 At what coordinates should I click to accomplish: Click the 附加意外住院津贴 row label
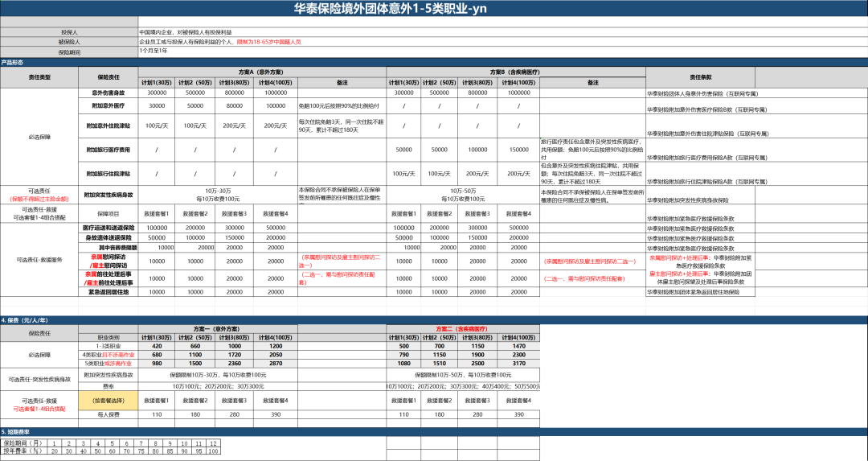pyautogui.click(x=108, y=126)
